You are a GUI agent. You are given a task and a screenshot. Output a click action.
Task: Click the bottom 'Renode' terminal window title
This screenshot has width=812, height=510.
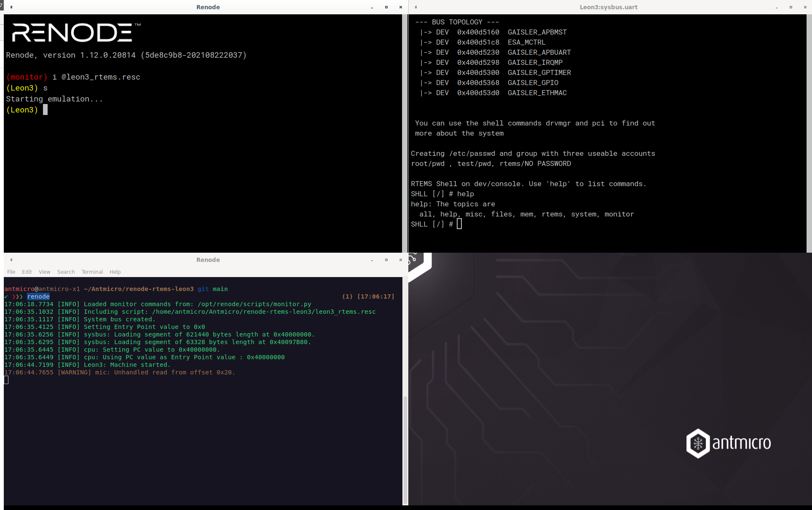point(208,260)
